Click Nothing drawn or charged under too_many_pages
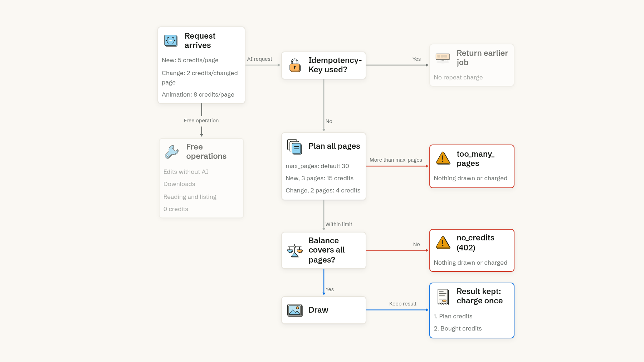Image resolution: width=644 pixels, height=362 pixels. point(470,178)
